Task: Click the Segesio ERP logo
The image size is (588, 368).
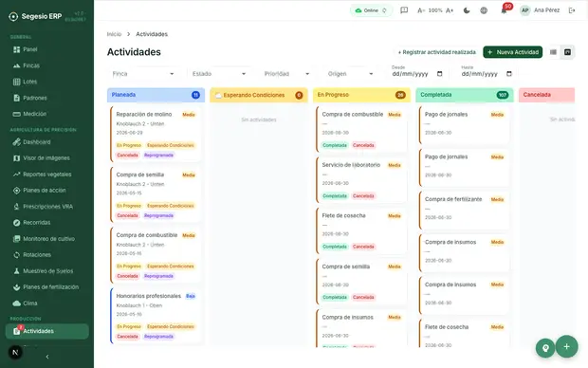Action: click(x=36, y=16)
